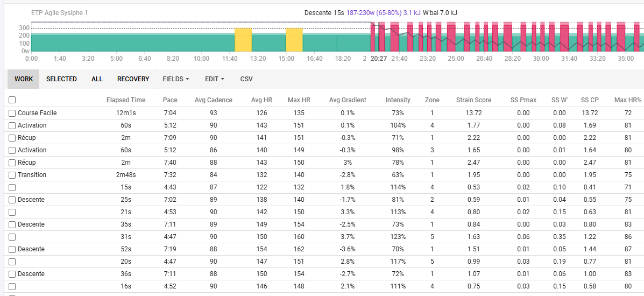Screen dimensions: 644x296
Task: Click the Intensity column header
Action: point(398,100)
